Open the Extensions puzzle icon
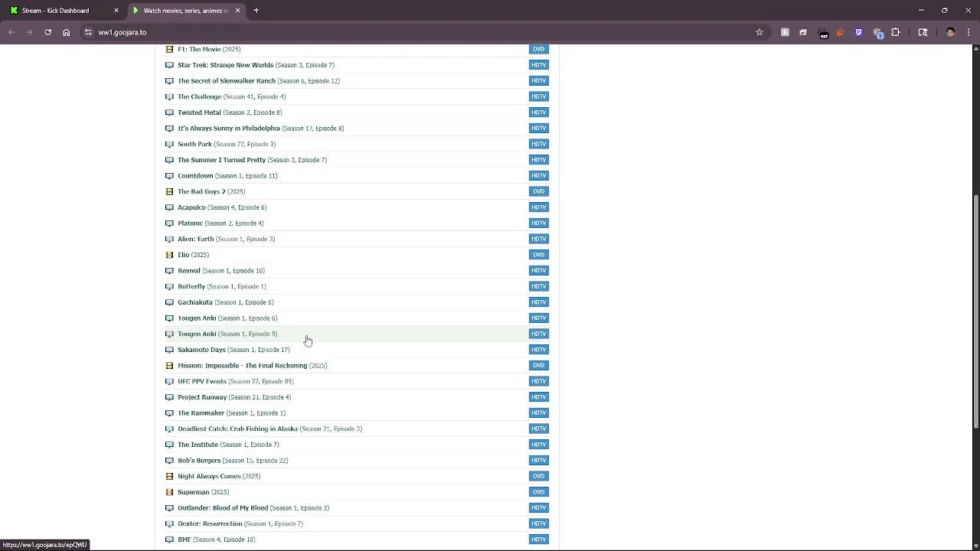Viewport: 980px width, 551px height. pos(895,32)
